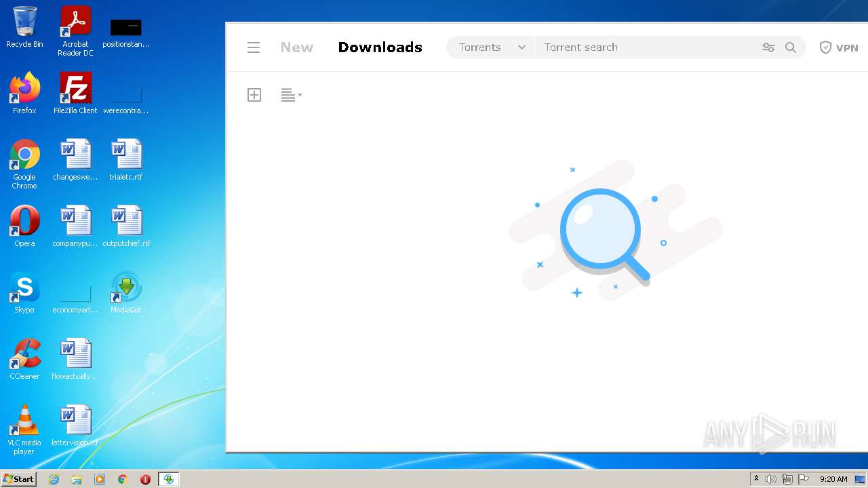Click the 9:20 AM taskbar clock
The width and height of the screenshot is (868, 488).
coord(833,479)
